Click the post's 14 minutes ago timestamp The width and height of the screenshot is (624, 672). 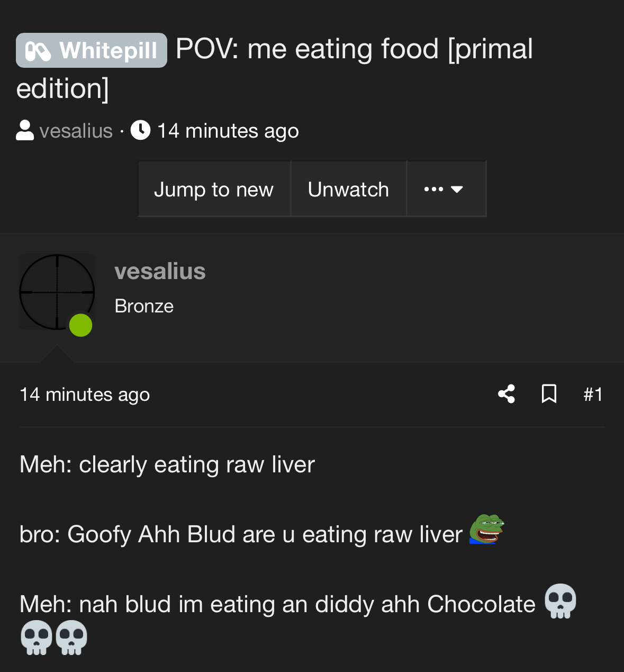point(85,395)
